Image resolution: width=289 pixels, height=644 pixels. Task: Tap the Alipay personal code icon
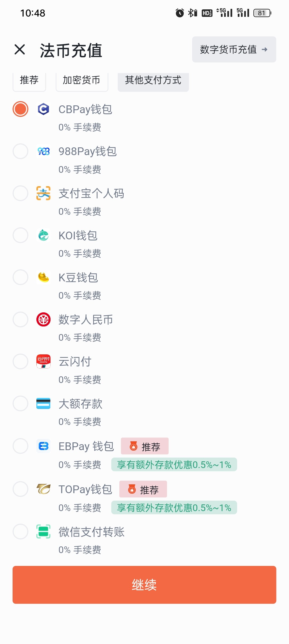[x=43, y=193]
